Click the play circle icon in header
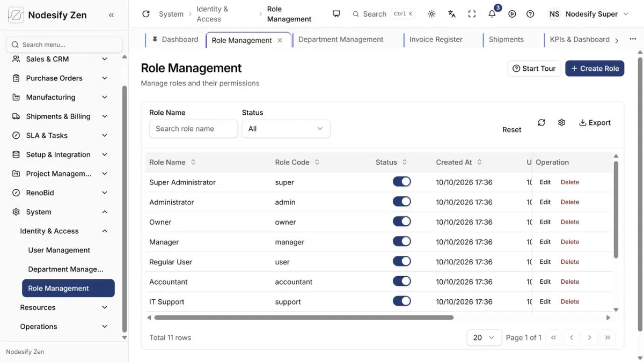Image resolution: width=644 pixels, height=362 pixels. click(x=512, y=14)
